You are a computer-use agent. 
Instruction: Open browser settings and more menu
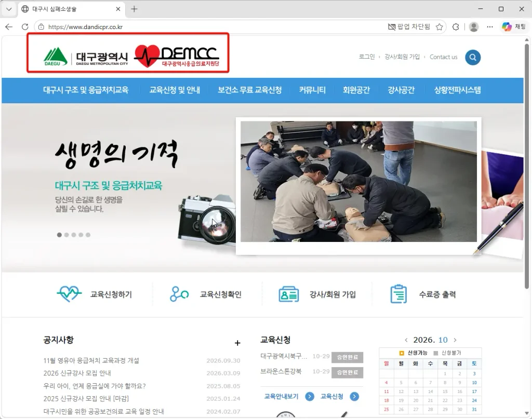pyautogui.click(x=489, y=27)
